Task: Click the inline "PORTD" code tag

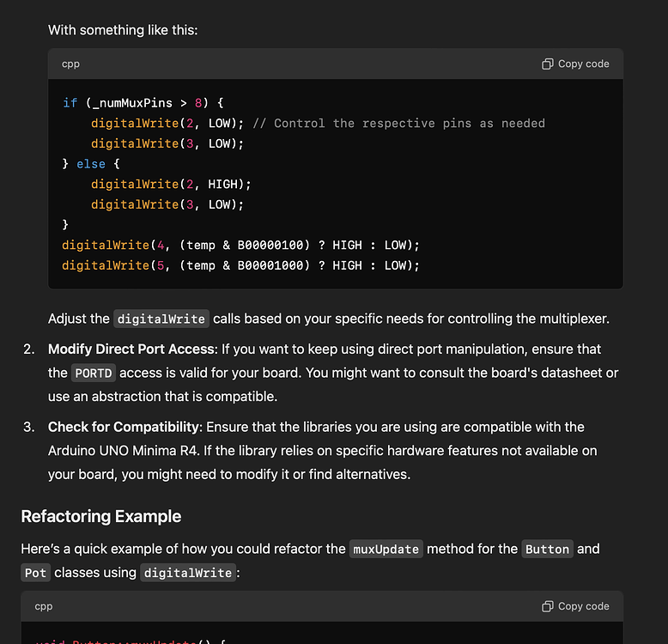Action: [x=94, y=374]
